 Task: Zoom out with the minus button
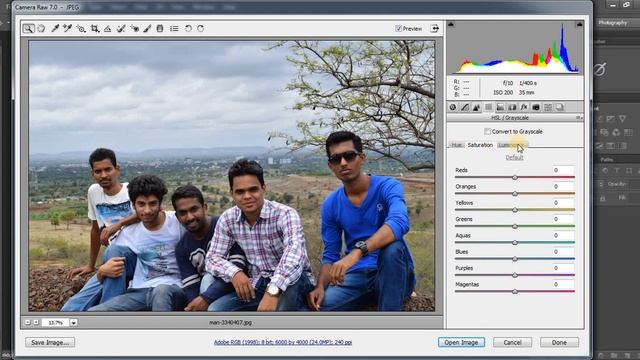28,322
